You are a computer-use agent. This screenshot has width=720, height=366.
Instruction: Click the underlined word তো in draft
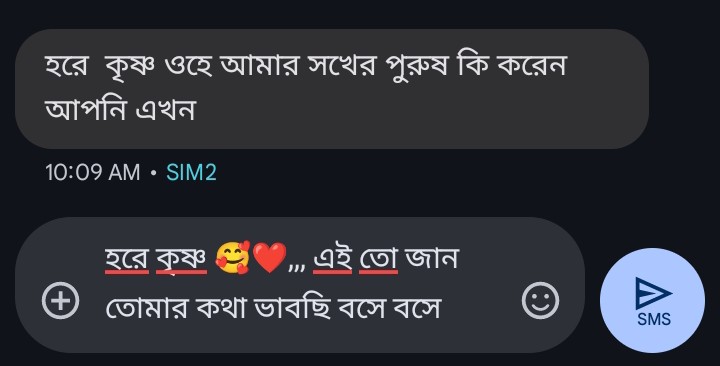click(x=378, y=259)
